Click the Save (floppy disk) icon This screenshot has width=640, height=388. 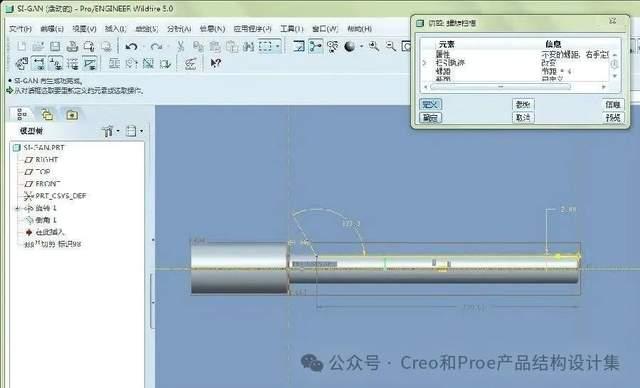pyautogui.click(x=55, y=46)
